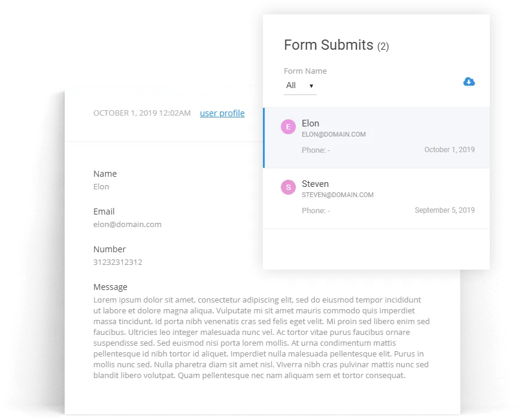This screenshot has width=527, height=420.
Task: Click the Phone field under Steven
Action: pos(316,211)
